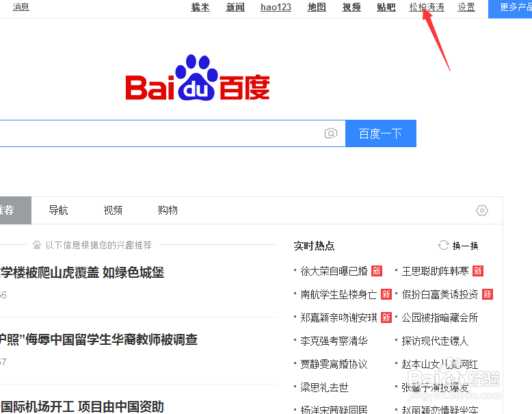The image size is (532, 414).
Task: Open hot topic 李克强考察清华
Action: (334, 341)
